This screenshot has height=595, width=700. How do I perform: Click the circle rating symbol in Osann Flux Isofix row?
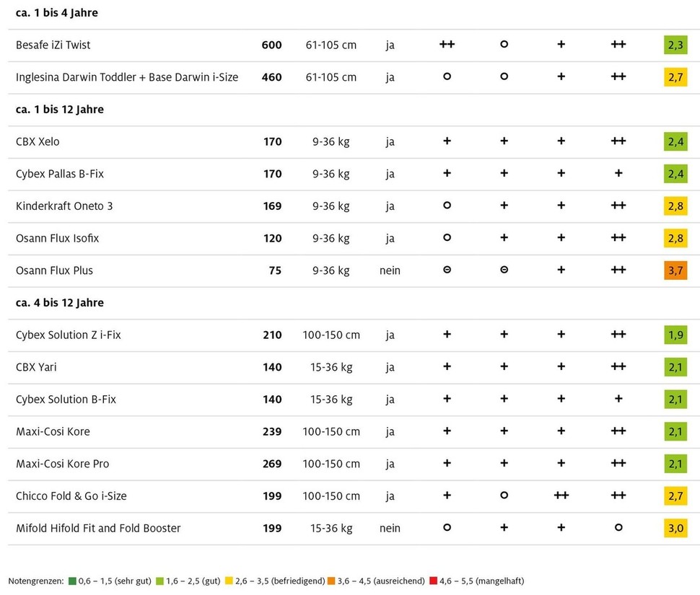447,238
